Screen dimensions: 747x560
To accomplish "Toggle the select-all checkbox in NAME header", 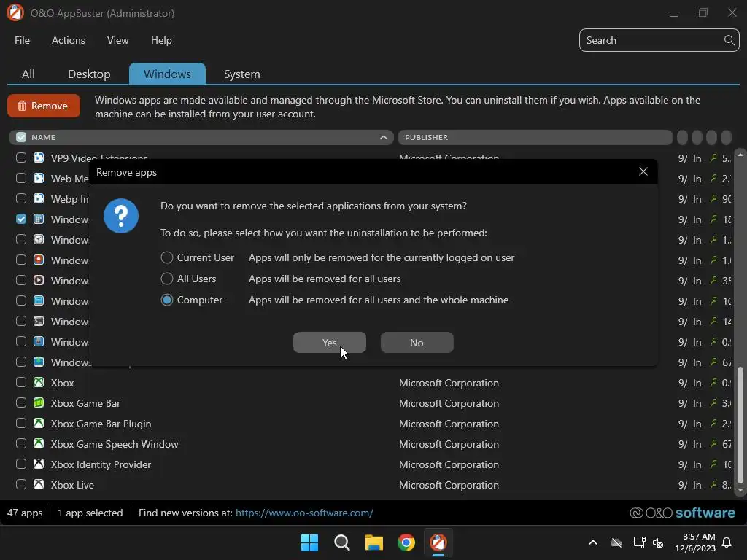I will pos(21,137).
